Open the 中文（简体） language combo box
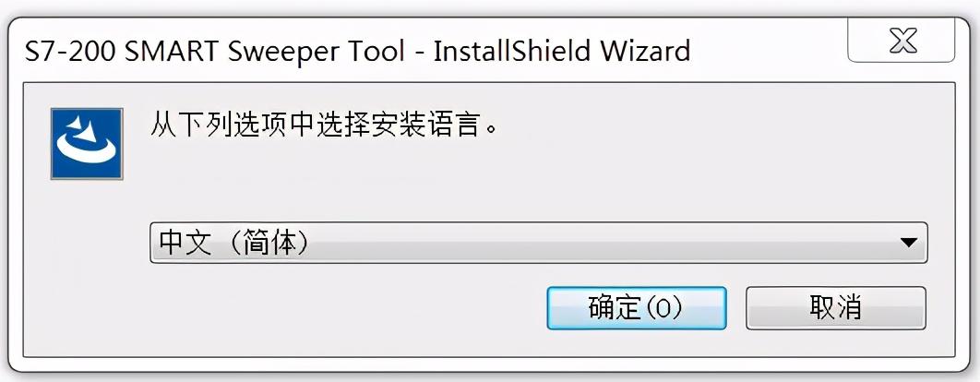Screen dimensions: 980x382 pyautogui.click(x=538, y=243)
